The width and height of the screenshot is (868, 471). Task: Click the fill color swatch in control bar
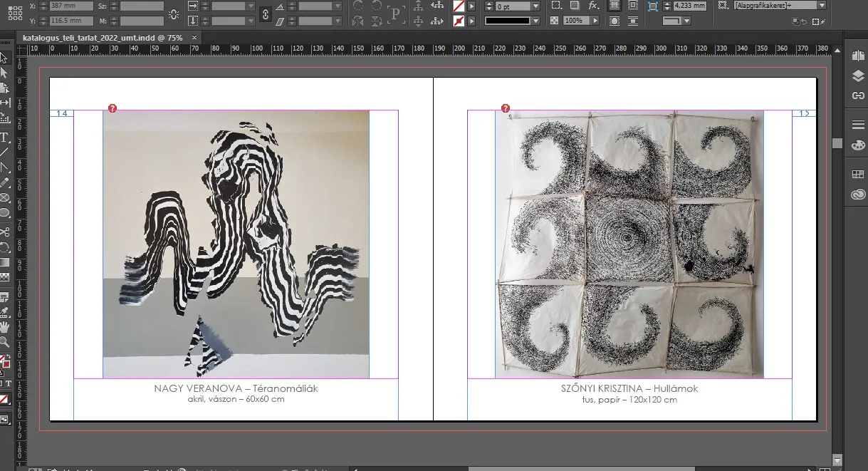pos(459,6)
